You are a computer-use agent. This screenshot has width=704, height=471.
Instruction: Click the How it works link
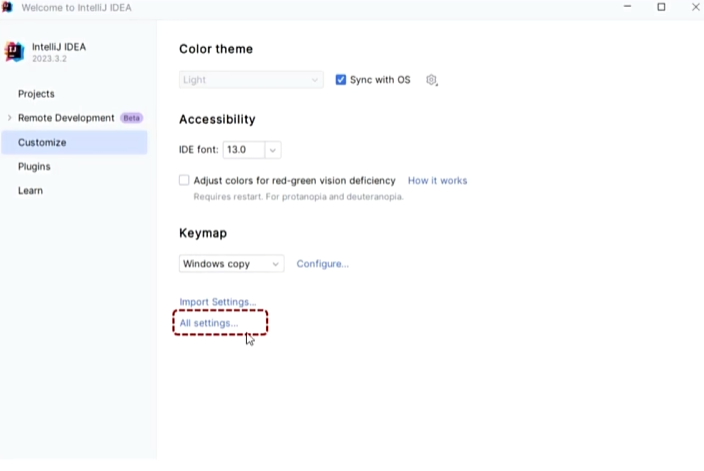coord(437,180)
